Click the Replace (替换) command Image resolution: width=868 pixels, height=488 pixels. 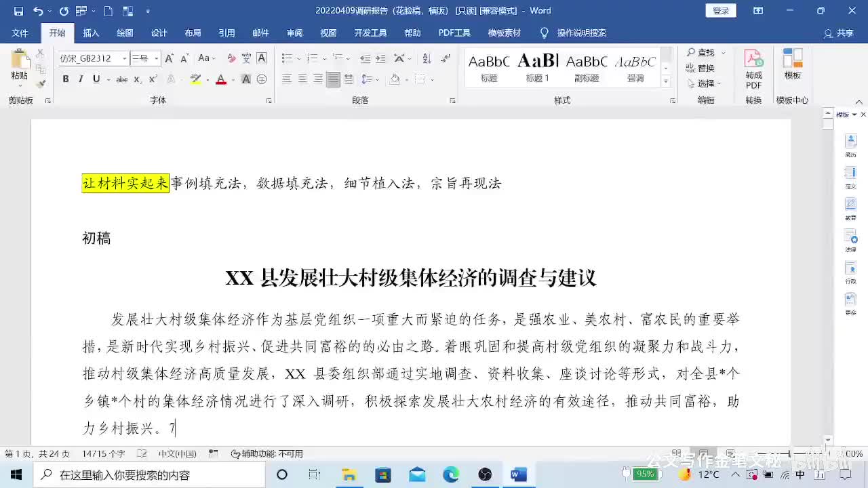tap(701, 68)
